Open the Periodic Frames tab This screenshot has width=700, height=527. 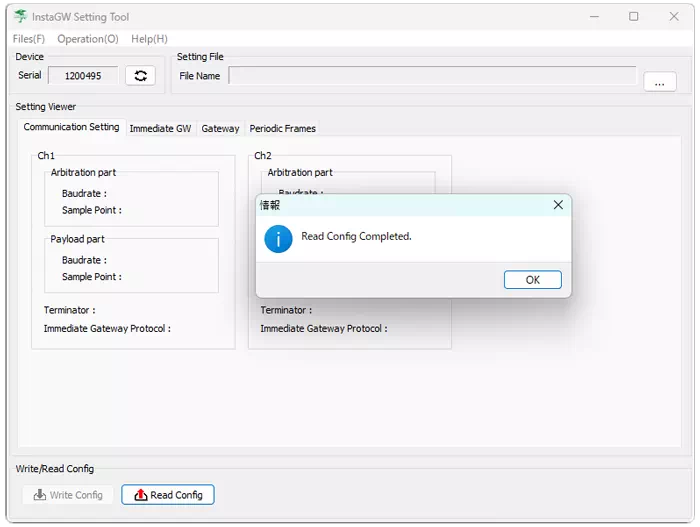[x=283, y=129]
